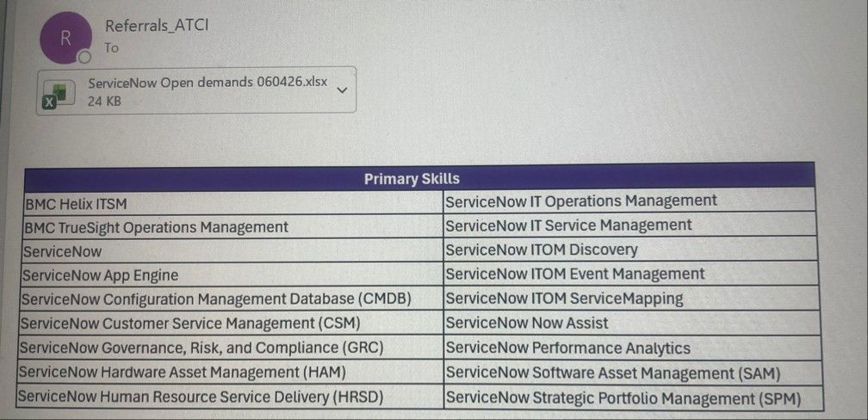Open ServiceNow Open demands 060426.xlsx attachment
The image size is (868, 420).
pos(196,90)
